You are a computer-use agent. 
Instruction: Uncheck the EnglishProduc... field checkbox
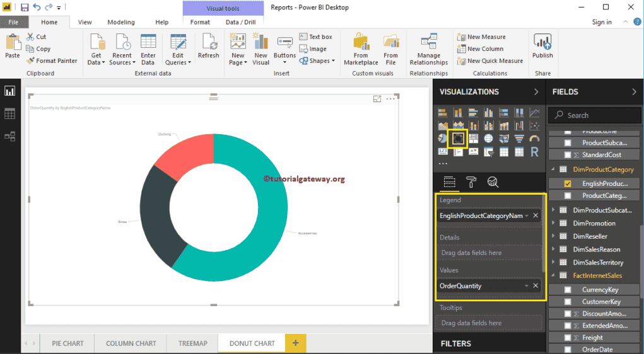click(x=568, y=183)
